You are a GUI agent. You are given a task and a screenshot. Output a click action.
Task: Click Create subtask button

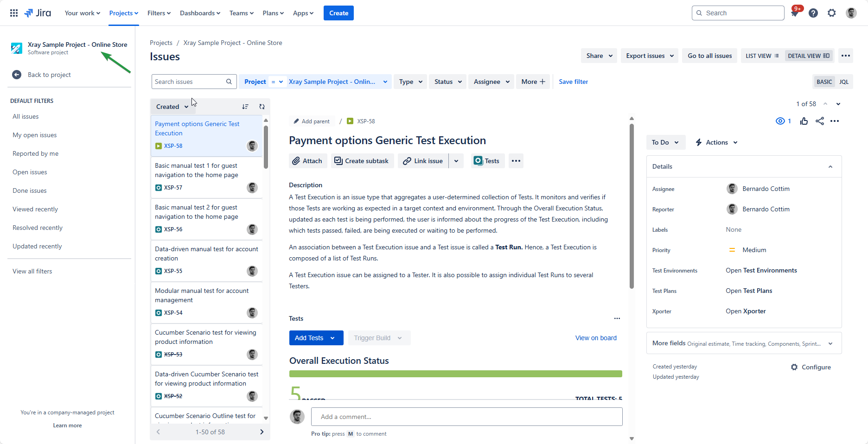coord(362,161)
